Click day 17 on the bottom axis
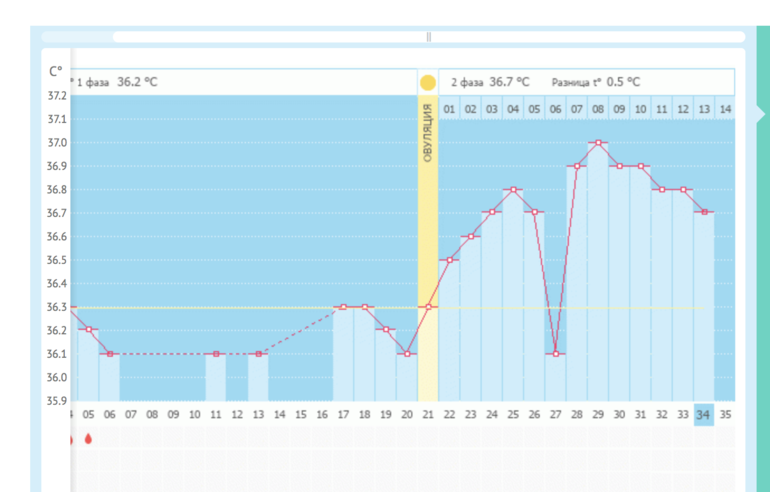770x492 pixels. [343, 414]
